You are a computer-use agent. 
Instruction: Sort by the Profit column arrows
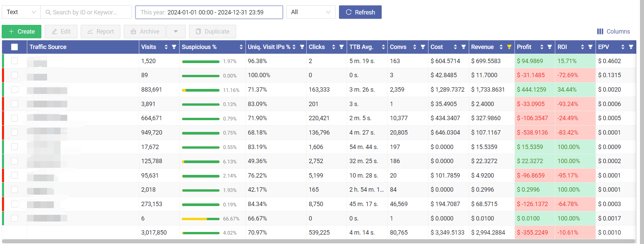[542, 47]
